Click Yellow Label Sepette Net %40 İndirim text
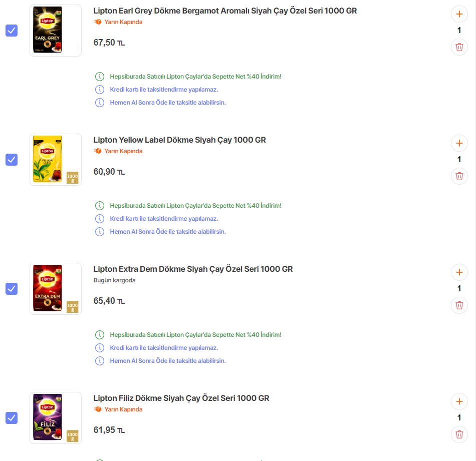 pos(195,206)
